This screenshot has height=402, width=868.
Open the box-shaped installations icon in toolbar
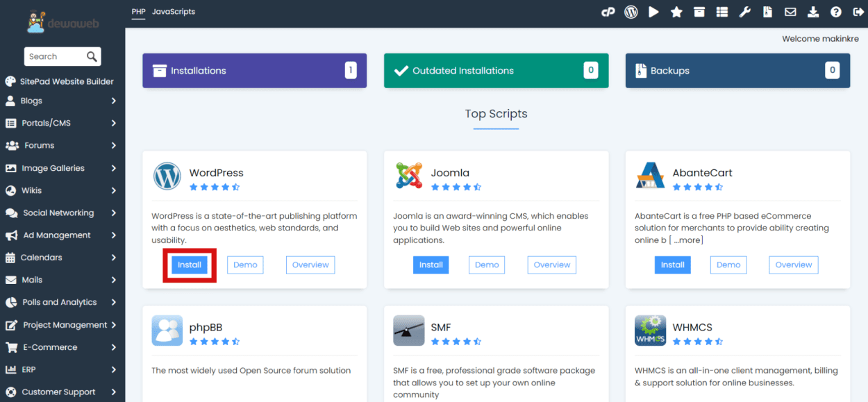699,12
